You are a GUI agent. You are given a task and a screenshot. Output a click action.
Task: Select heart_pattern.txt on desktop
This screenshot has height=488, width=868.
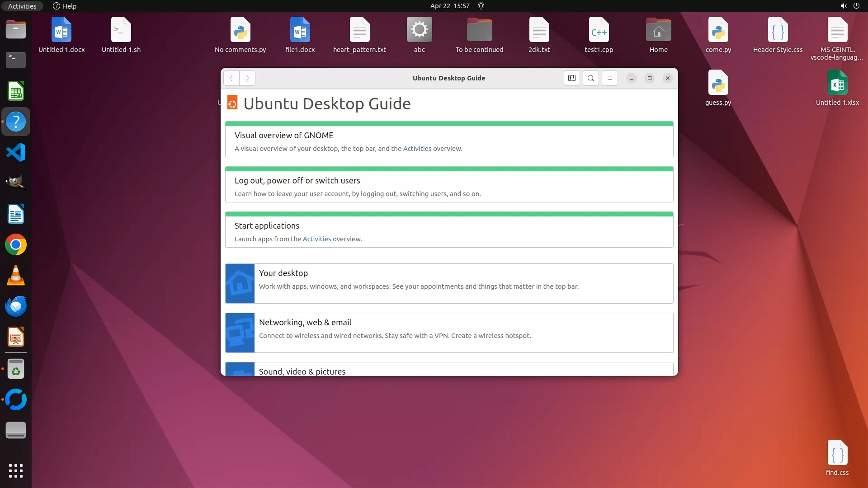click(359, 35)
